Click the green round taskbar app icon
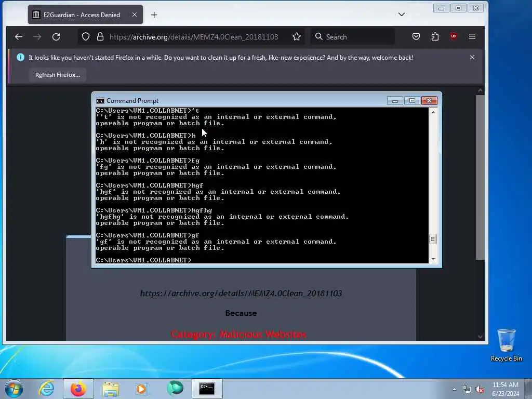 coord(175,388)
